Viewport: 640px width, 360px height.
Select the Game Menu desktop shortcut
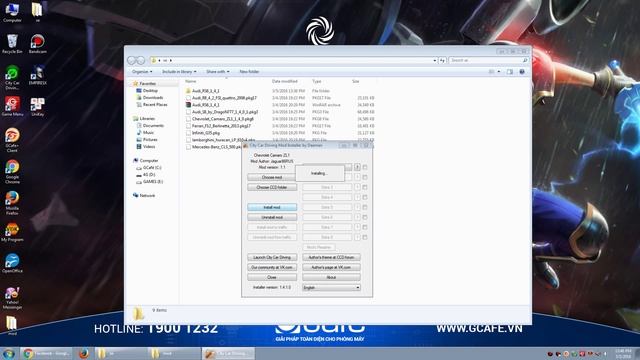(12, 107)
